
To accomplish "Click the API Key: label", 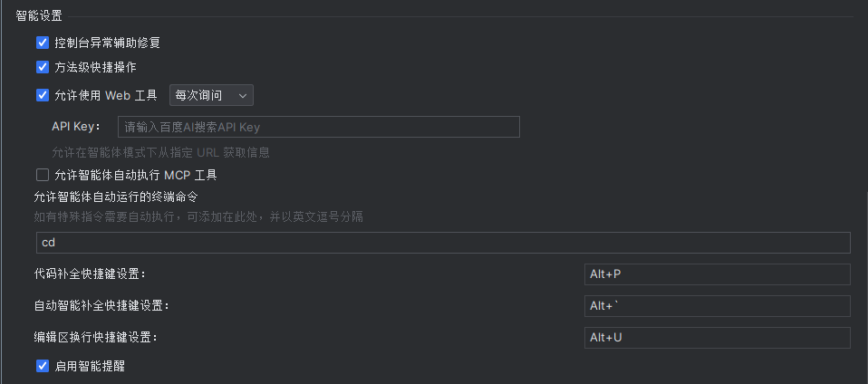I will click(76, 127).
